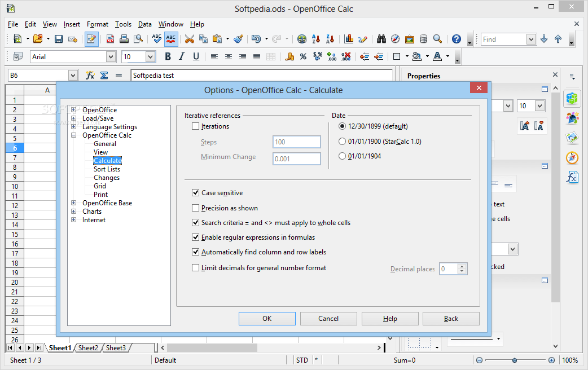The width and height of the screenshot is (588, 370).
Task: Export directly as PDF icon
Action: tap(110, 39)
